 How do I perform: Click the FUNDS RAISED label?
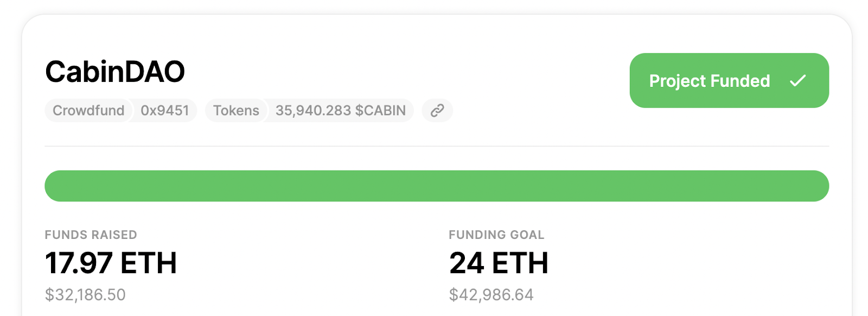pos(91,235)
